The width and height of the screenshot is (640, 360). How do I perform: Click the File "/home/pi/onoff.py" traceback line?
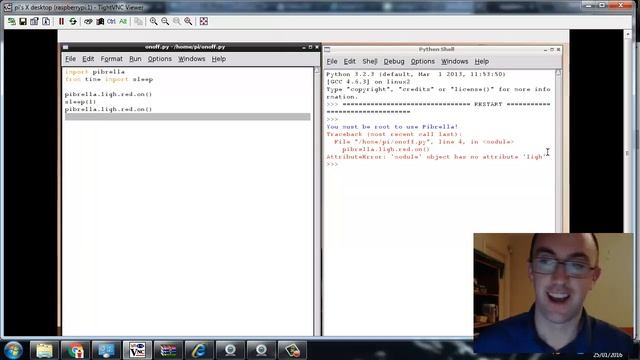[424, 142]
